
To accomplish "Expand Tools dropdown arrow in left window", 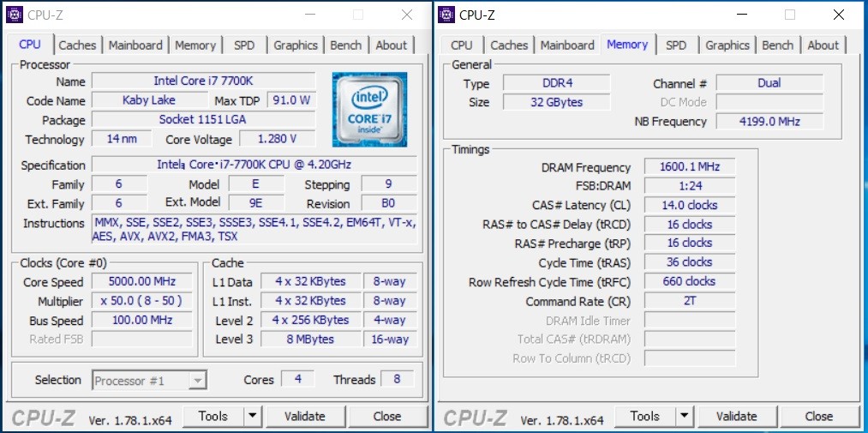I will [253, 416].
